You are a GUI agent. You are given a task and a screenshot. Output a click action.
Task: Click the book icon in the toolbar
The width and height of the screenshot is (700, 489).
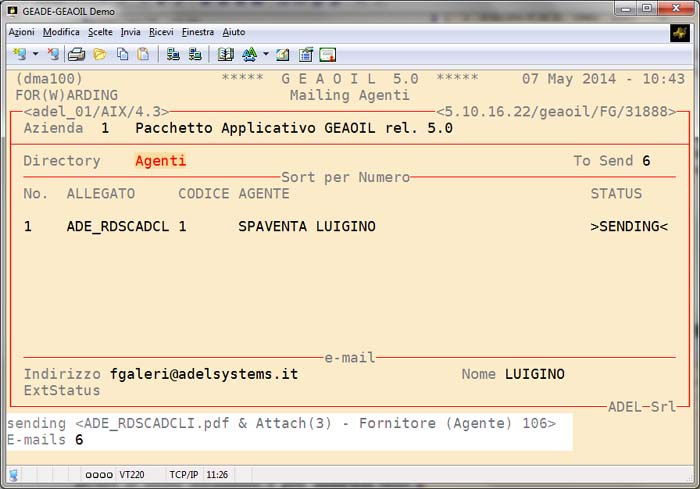coord(225,54)
